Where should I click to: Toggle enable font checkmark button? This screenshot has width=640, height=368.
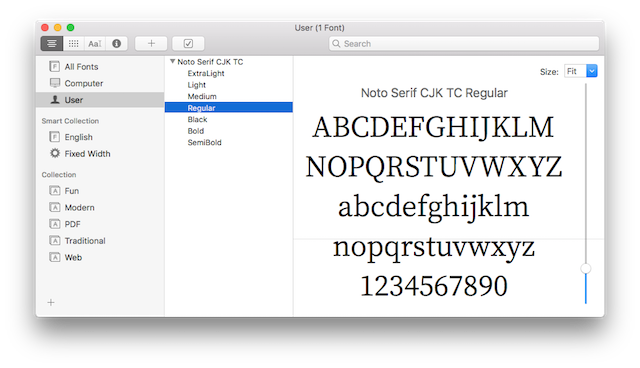coord(188,43)
